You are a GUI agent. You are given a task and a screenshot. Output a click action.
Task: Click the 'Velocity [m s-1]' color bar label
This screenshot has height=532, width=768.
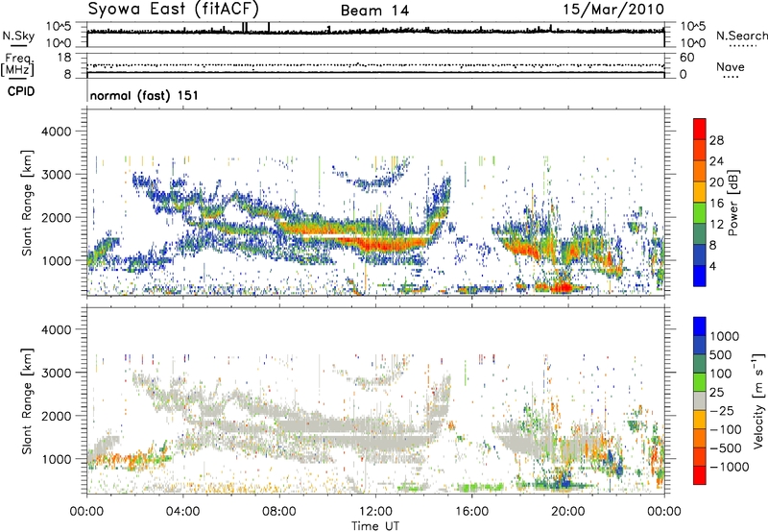coord(758,400)
